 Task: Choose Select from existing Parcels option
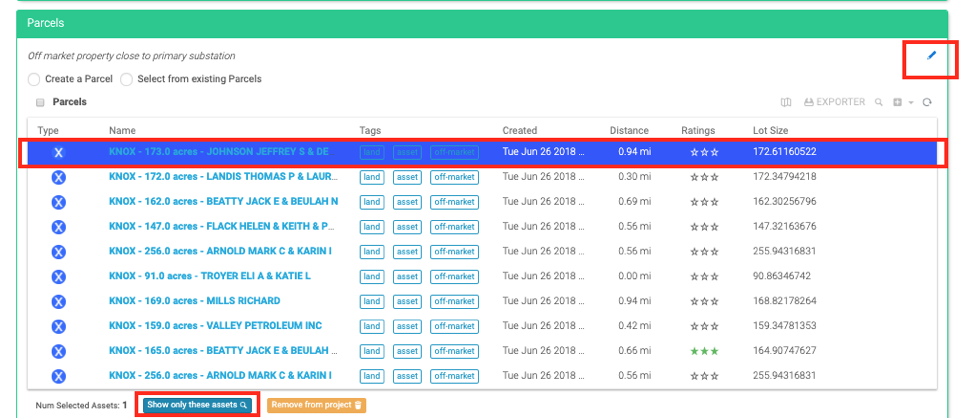tap(127, 79)
